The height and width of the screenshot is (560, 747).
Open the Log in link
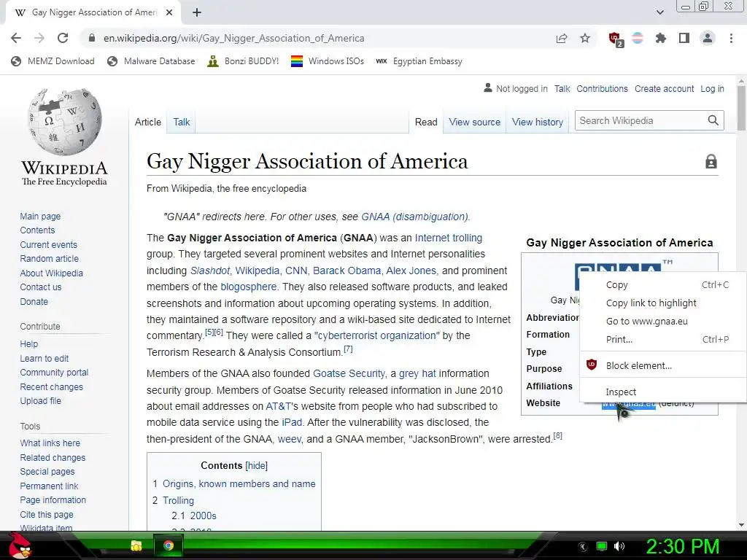click(712, 88)
